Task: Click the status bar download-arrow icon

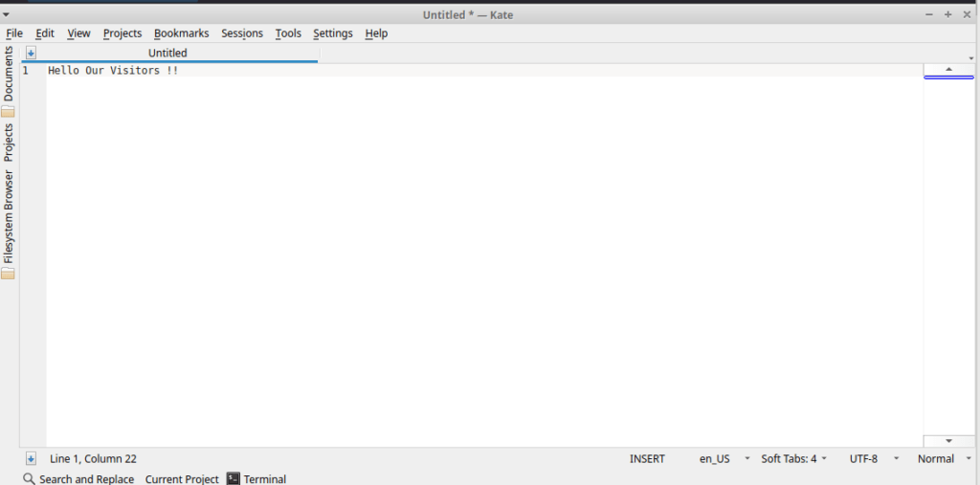Action: (x=31, y=459)
